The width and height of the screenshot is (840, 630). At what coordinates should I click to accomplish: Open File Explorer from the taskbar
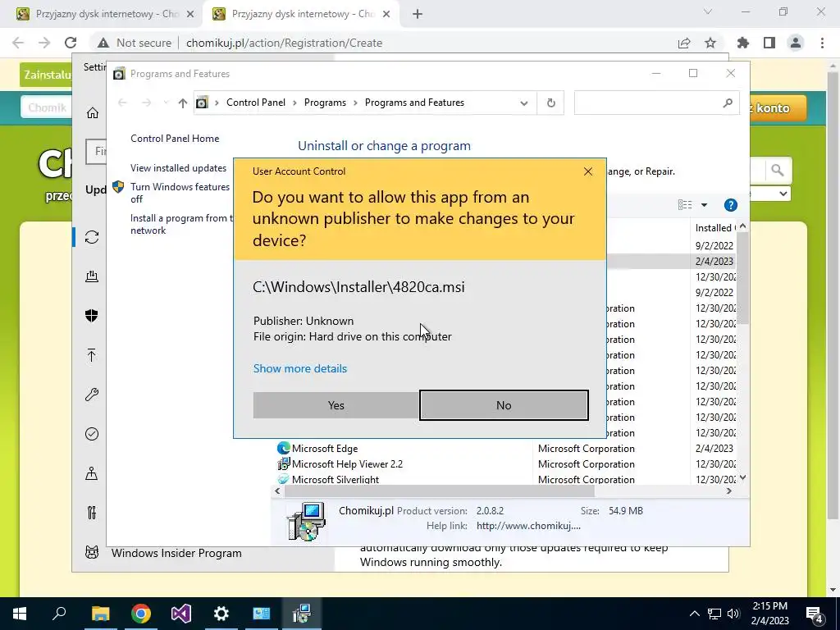coord(100,614)
